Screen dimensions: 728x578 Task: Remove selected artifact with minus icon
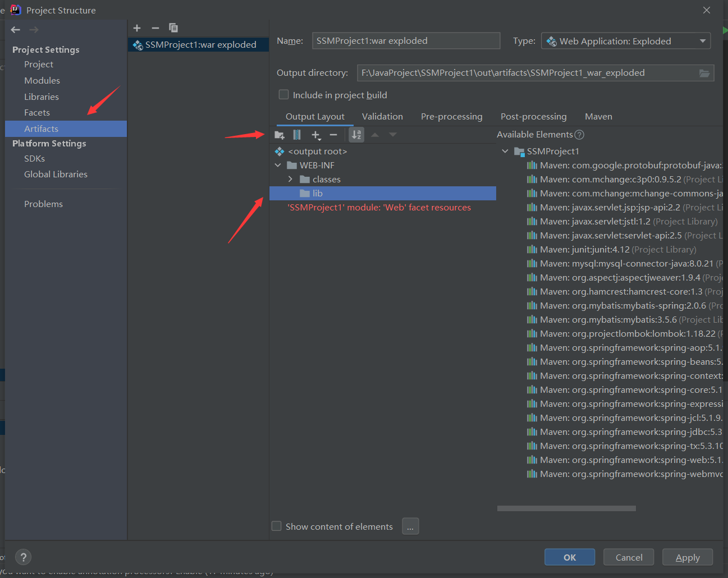pyautogui.click(x=155, y=28)
